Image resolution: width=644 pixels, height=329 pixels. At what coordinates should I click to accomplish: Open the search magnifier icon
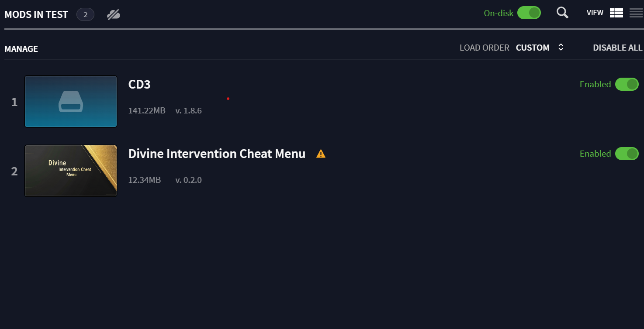tap(562, 13)
